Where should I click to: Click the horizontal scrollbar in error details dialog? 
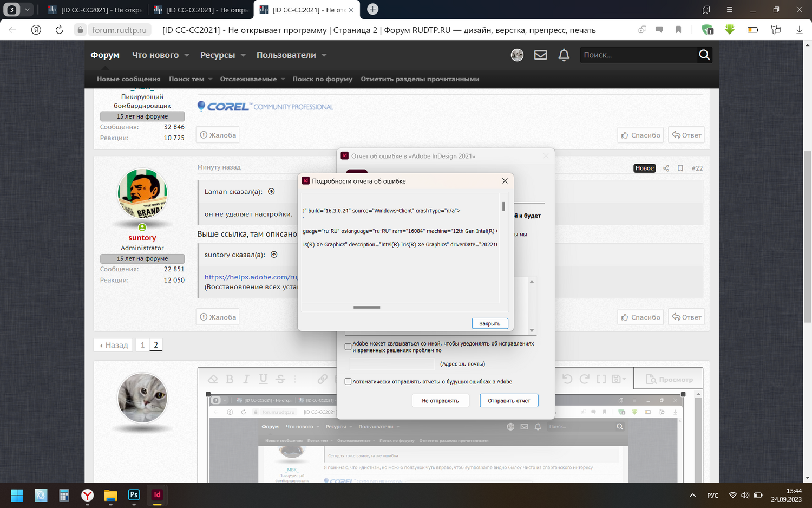pos(366,307)
